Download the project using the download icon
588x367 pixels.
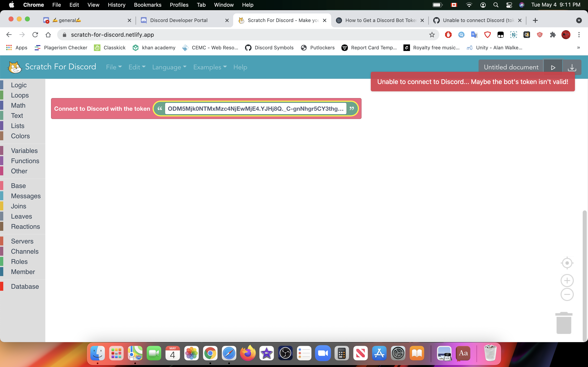(x=572, y=67)
